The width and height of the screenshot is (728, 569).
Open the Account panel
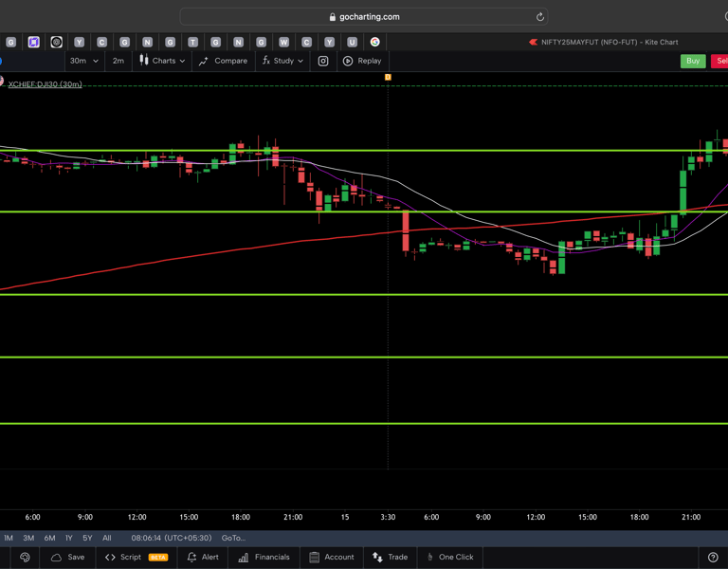(x=332, y=558)
